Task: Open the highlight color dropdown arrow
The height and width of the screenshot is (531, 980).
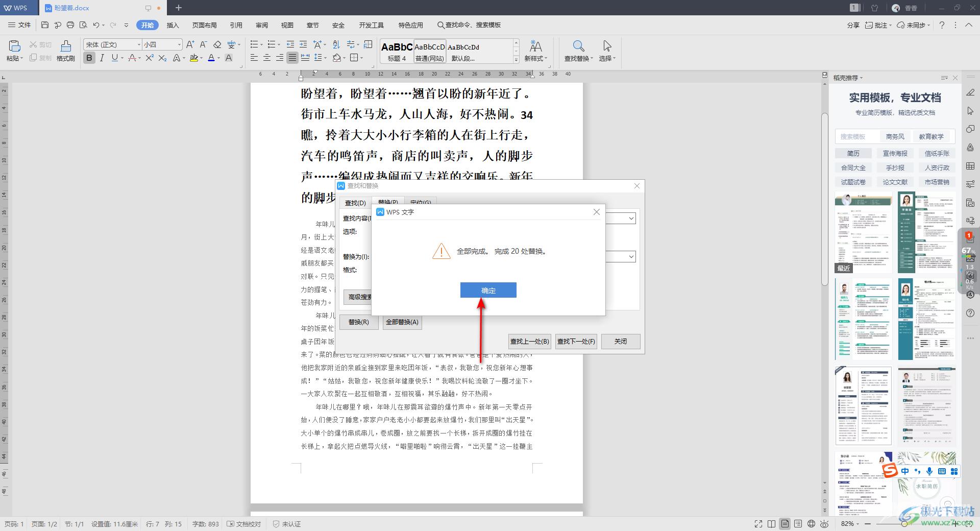Action: tap(201, 58)
